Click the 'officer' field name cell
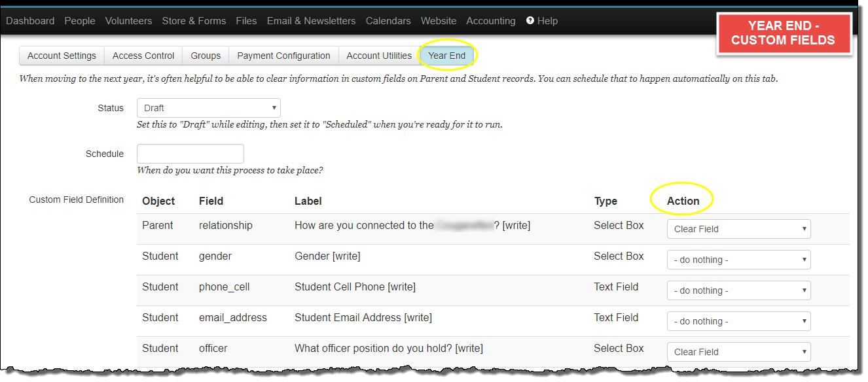The image size is (868, 382). click(213, 348)
